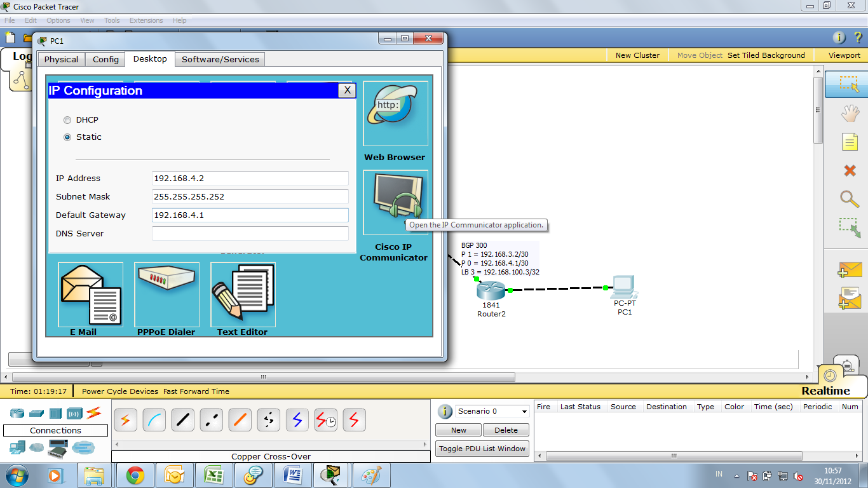Click the Default Gateway input field
This screenshot has width=868, height=488.
coord(250,215)
